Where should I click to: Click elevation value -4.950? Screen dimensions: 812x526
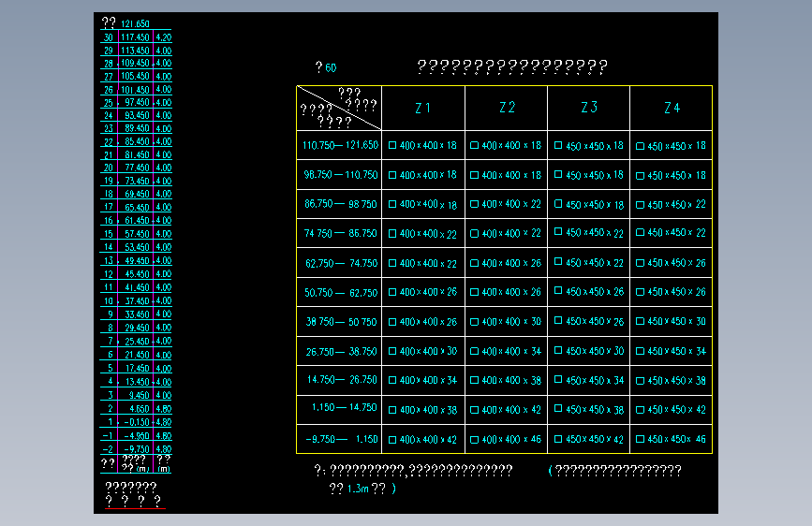point(137,436)
